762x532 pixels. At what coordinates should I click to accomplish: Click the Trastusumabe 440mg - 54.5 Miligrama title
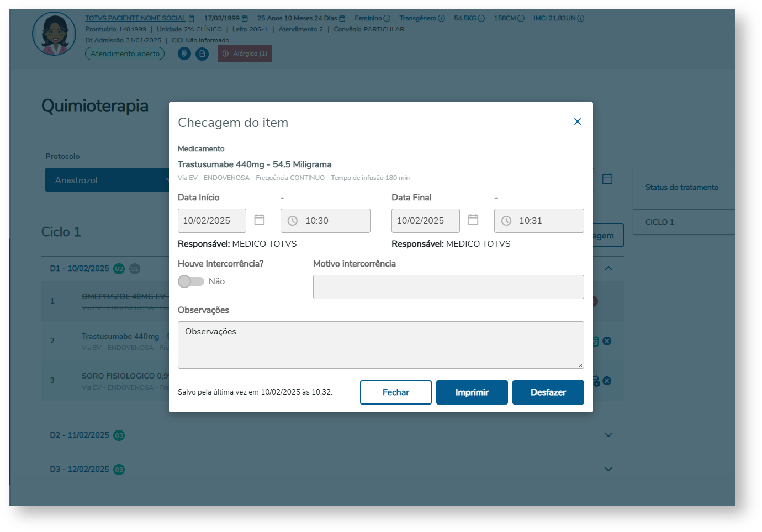point(255,164)
